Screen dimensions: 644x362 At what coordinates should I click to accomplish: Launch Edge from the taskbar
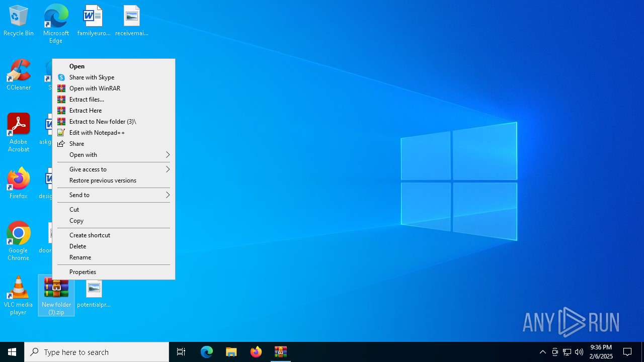point(207,352)
